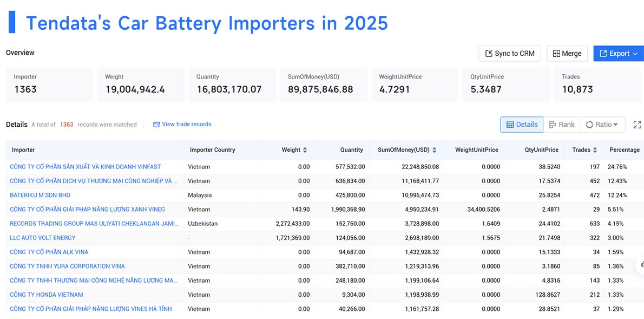Click the Ratio pie chart icon
The image size is (644, 319).
(x=589, y=125)
